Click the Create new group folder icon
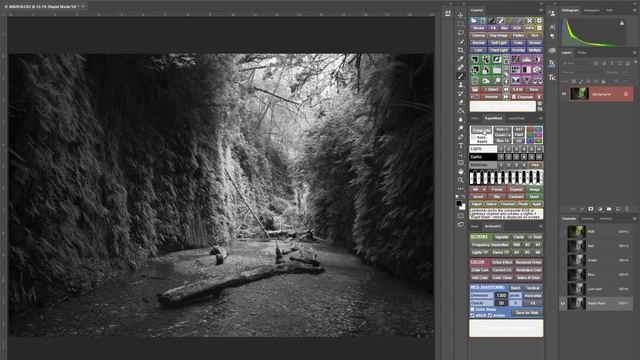 coord(609,209)
